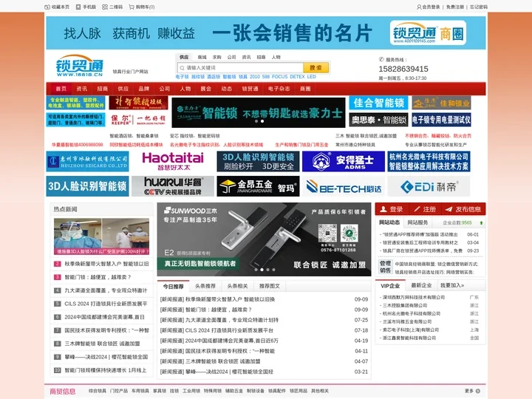Open the 电子锁专用电量测试仪 ad banner
The width and height of the screenshot is (532, 399).
point(441,120)
